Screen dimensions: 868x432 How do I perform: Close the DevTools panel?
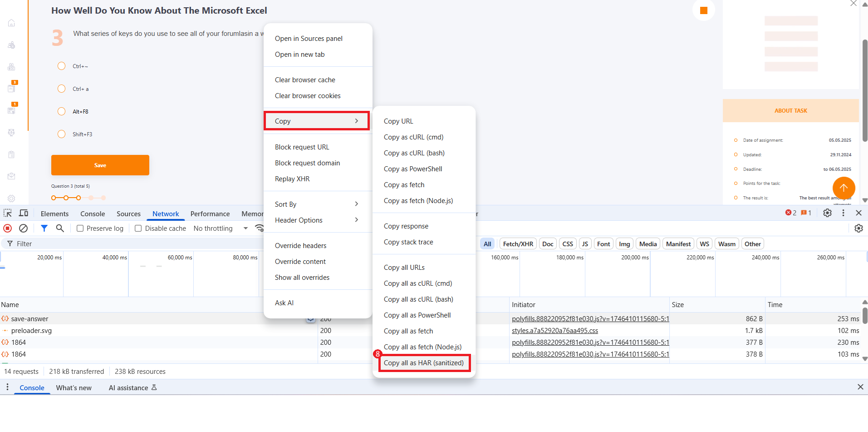click(858, 213)
